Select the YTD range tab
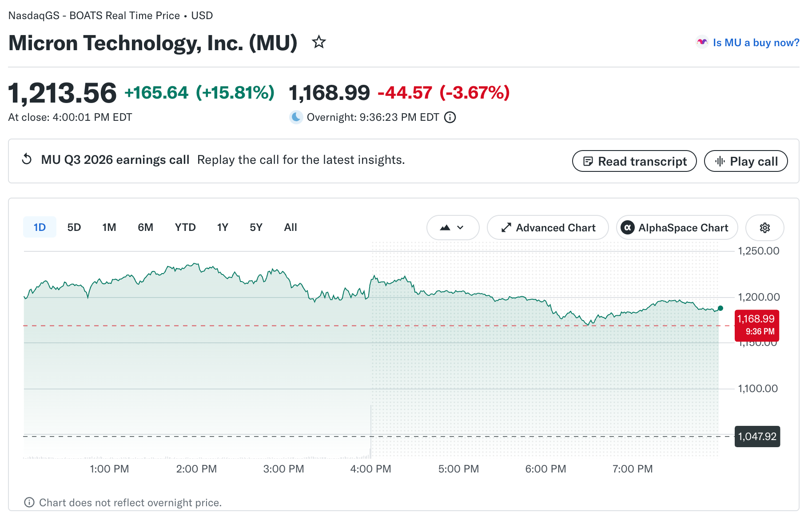The height and width of the screenshot is (524, 812). [185, 227]
